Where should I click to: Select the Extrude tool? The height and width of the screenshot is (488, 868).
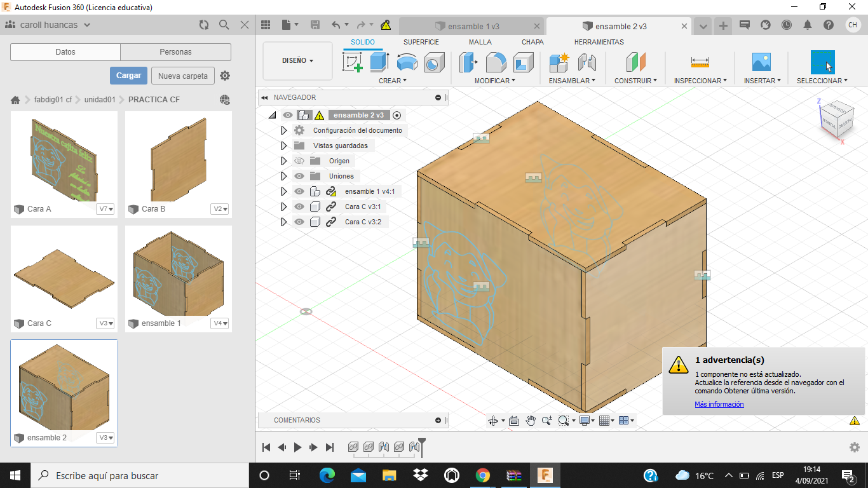[x=379, y=62]
